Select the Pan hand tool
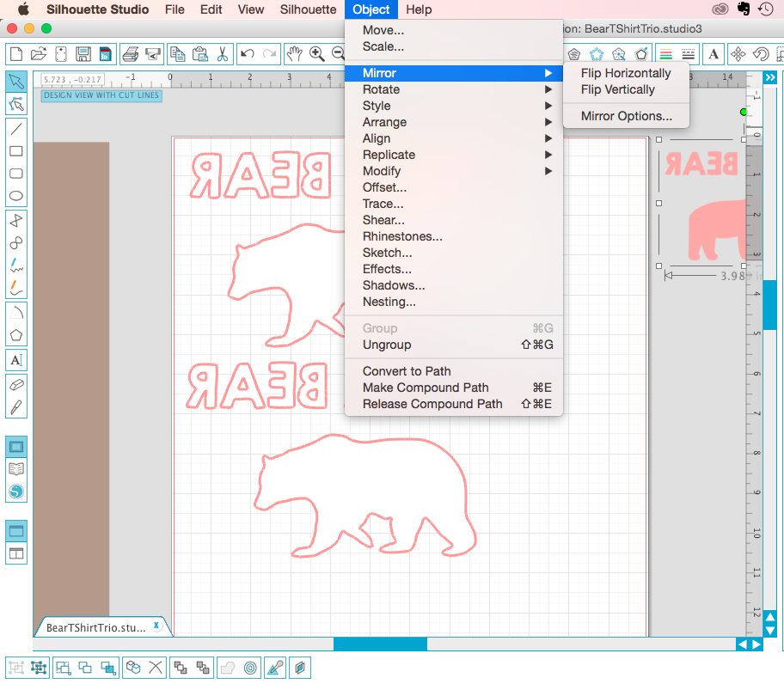This screenshot has height=684, width=784. coord(295,54)
